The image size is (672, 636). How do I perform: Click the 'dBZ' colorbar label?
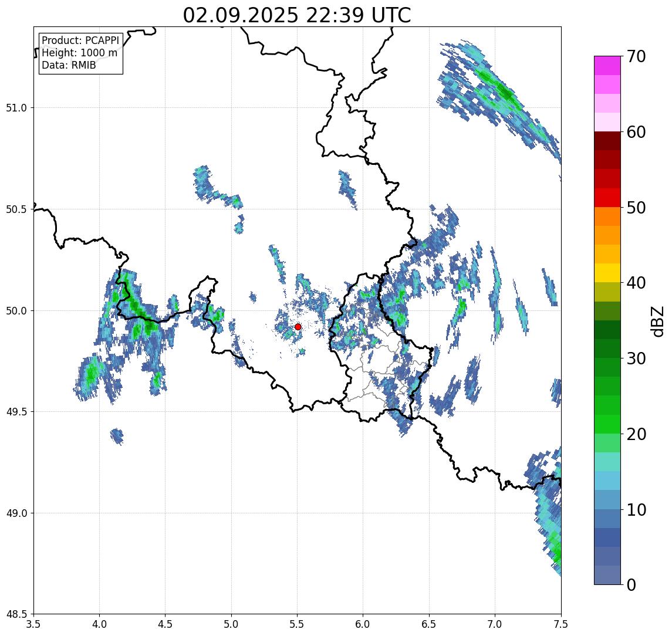click(657, 321)
